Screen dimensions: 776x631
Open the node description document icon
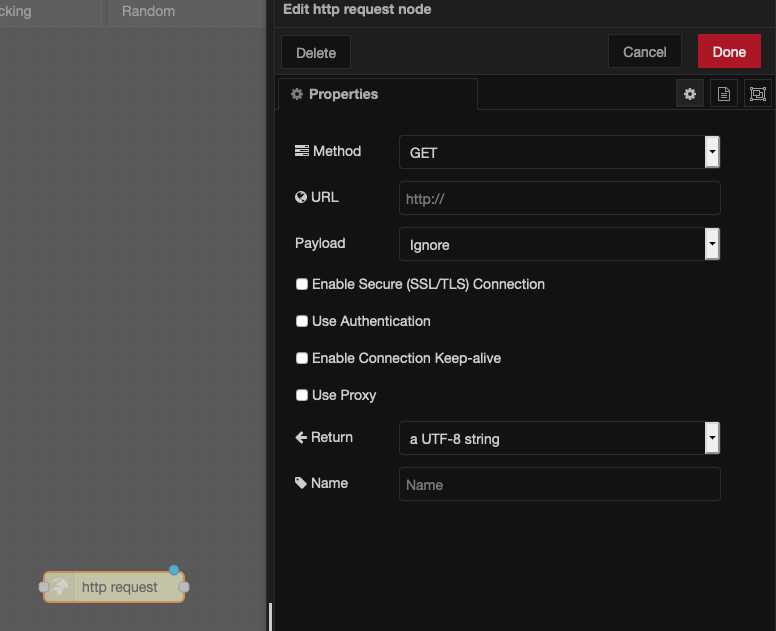coord(724,94)
